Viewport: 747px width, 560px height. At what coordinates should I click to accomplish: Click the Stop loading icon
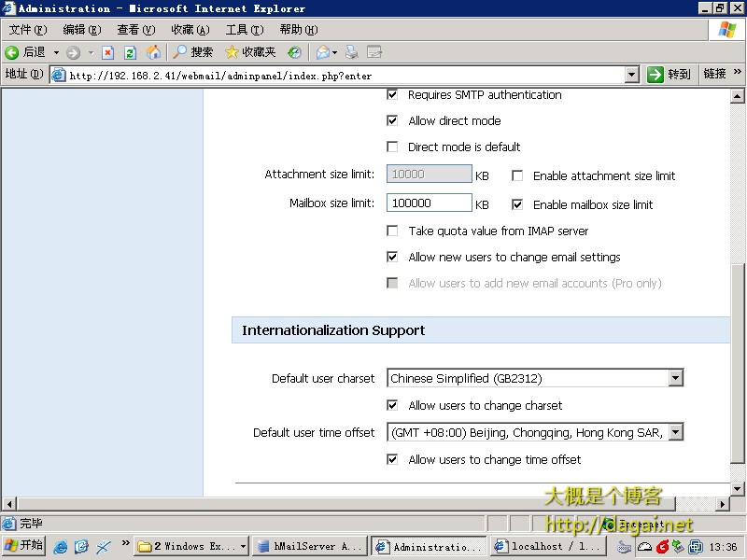(x=107, y=52)
